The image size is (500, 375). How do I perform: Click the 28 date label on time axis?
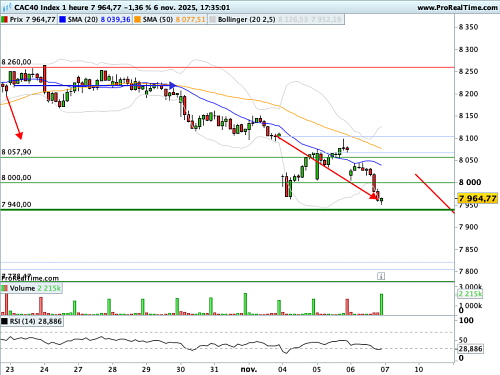[x=112, y=369]
